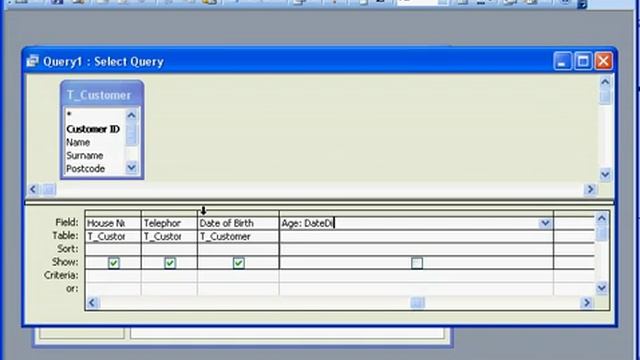Click upper pane horizontal scroll left arrow

(x=33, y=189)
